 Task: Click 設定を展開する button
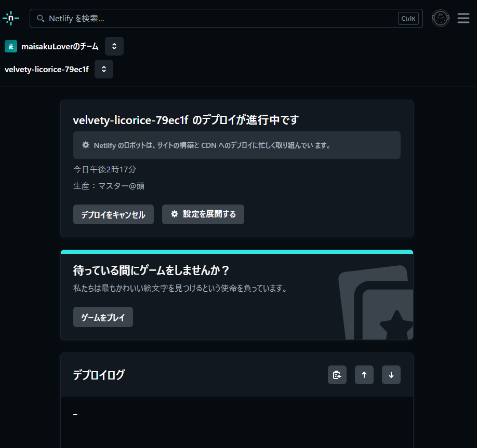pyautogui.click(x=203, y=214)
